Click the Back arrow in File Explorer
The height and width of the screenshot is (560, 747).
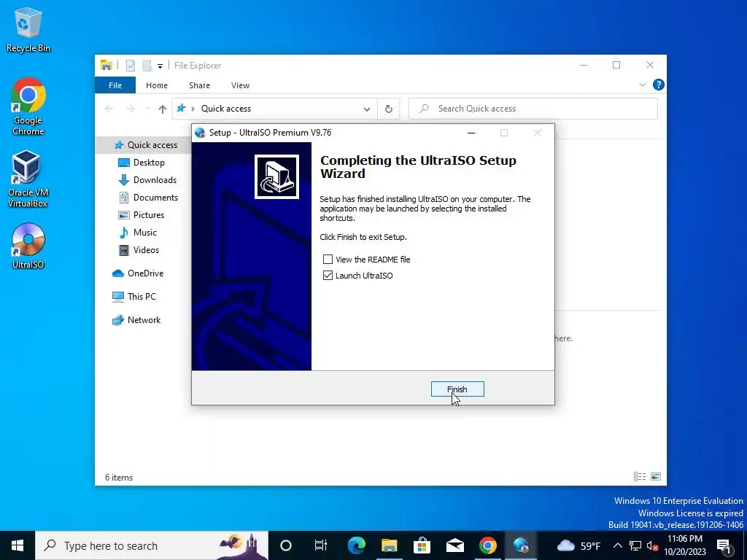[x=109, y=109]
